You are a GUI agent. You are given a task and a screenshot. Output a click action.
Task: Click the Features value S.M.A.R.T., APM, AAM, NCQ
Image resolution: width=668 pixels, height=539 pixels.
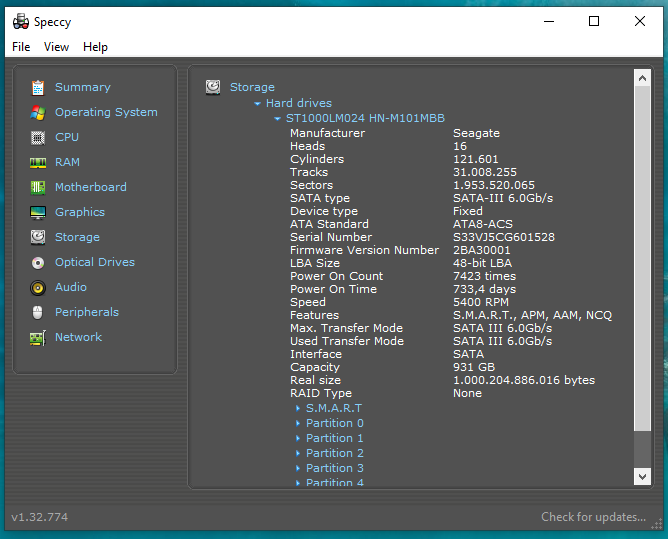coord(532,315)
